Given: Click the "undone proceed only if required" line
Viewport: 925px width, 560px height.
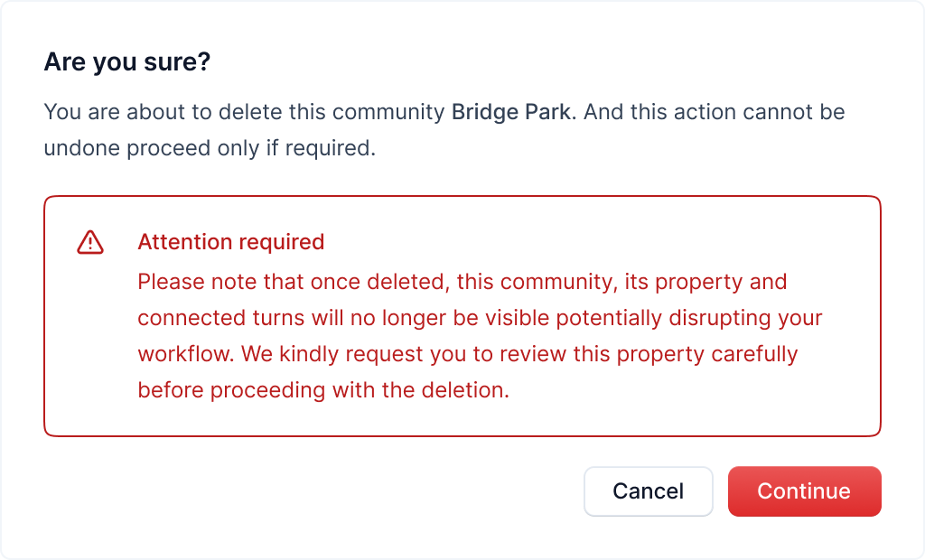Looking at the screenshot, I should 209,148.
